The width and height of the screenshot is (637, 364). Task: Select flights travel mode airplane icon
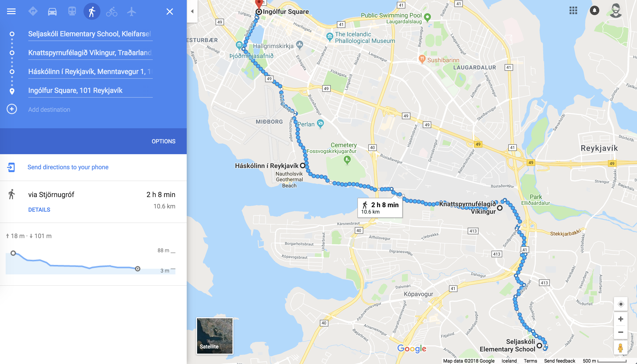click(x=131, y=12)
